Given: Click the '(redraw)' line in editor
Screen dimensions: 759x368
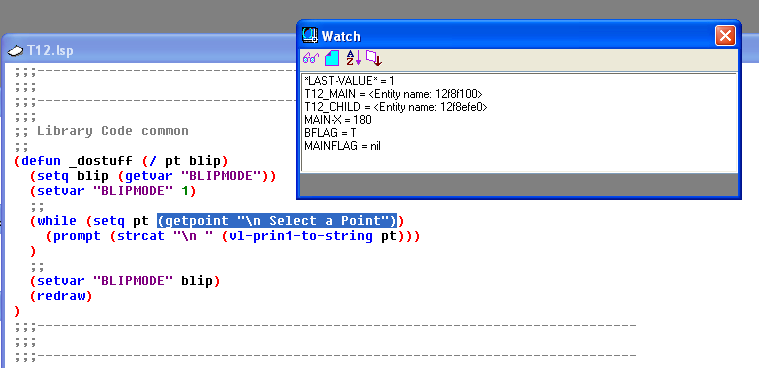Looking at the screenshot, I should (61, 296).
